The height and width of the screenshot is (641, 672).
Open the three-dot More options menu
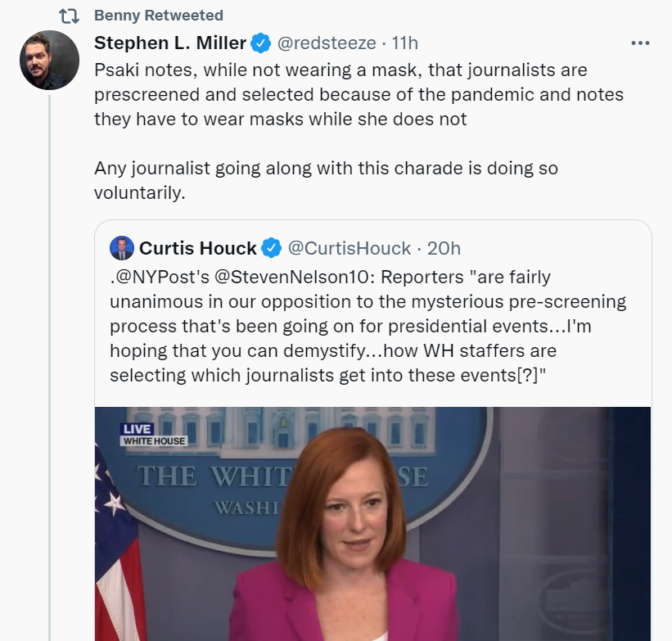click(640, 43)
